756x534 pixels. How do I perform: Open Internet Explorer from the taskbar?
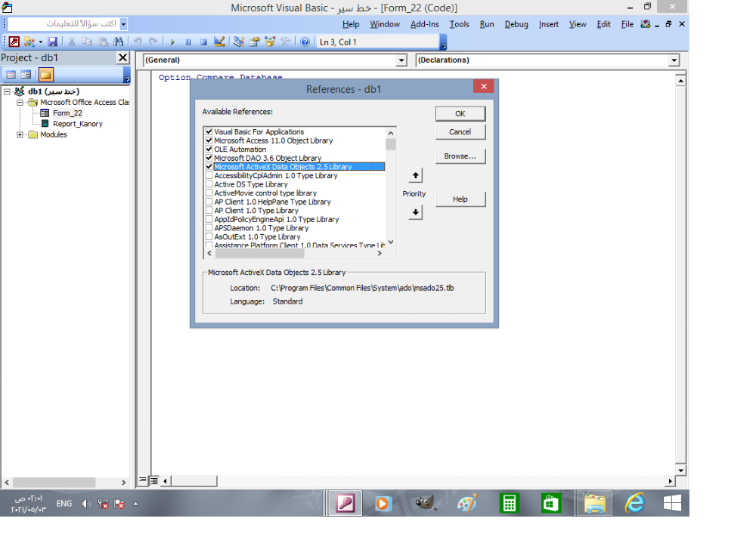tap(634, 503)
